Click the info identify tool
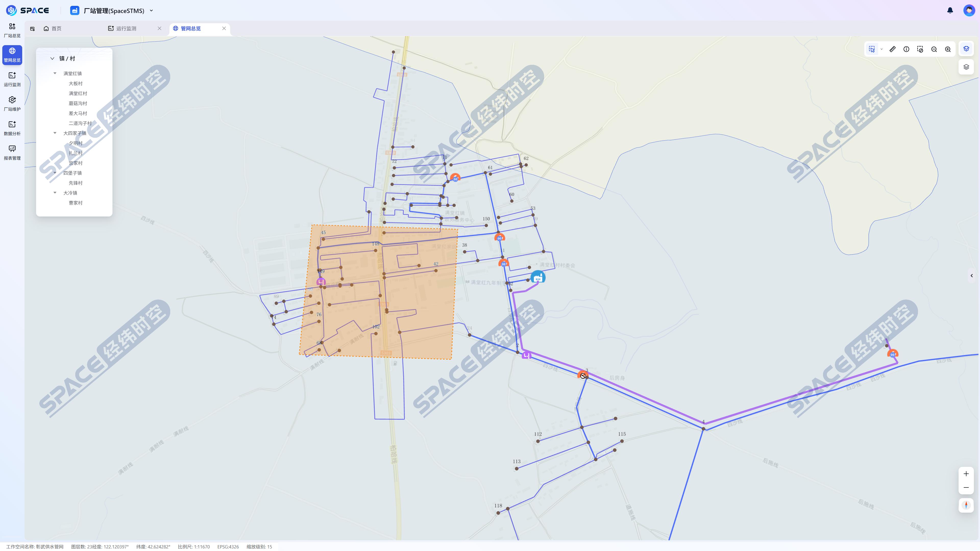This screenshot has height=551, width=980. click(x=906, y=49)
